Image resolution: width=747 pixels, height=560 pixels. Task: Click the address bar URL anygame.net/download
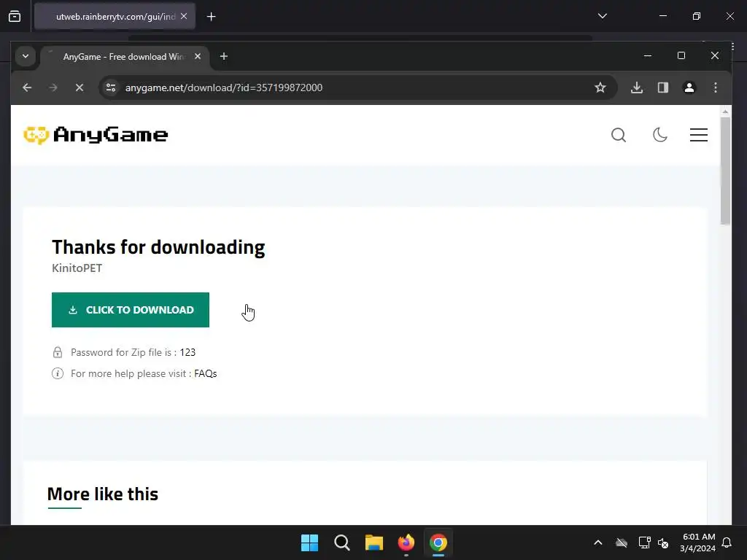(224, 87)
